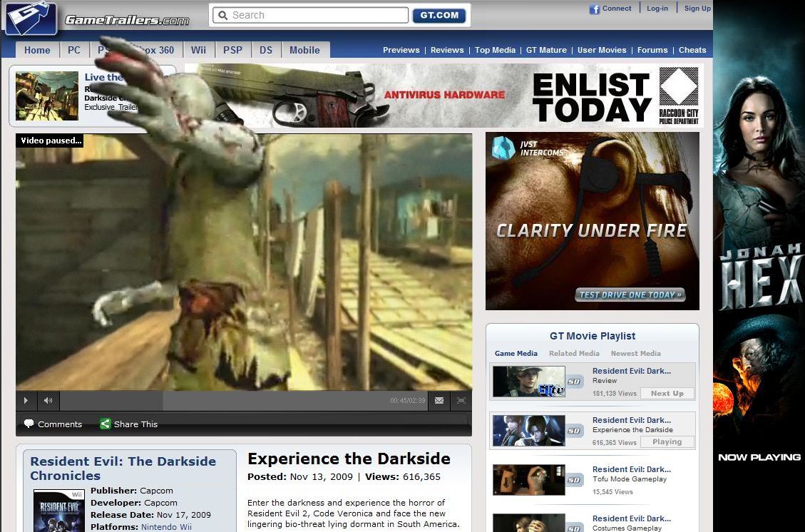805x532 pixels.
Task: Click the Raccoon City Police Department emblem
Action: click(x=679, y=96)
